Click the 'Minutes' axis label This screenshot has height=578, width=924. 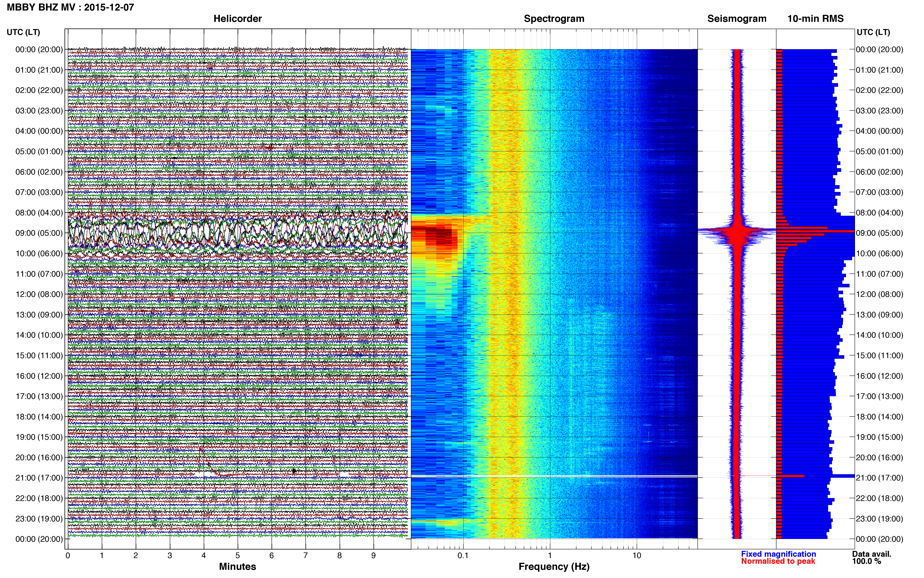(238, 566)
